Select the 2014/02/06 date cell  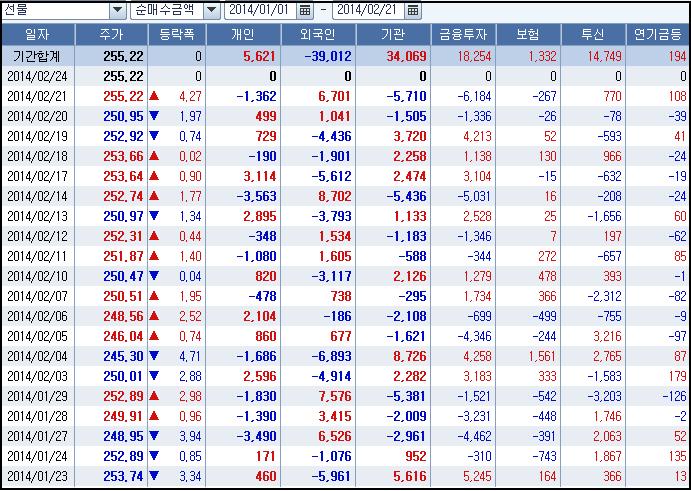click(x=37, y=316)
